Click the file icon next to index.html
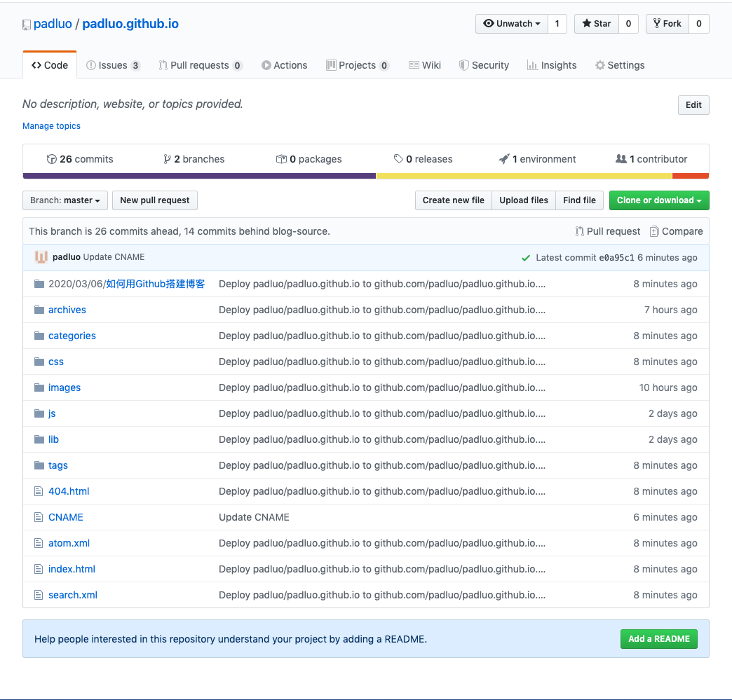The height and width of the screenshot is (700, 732). point(39,569)
